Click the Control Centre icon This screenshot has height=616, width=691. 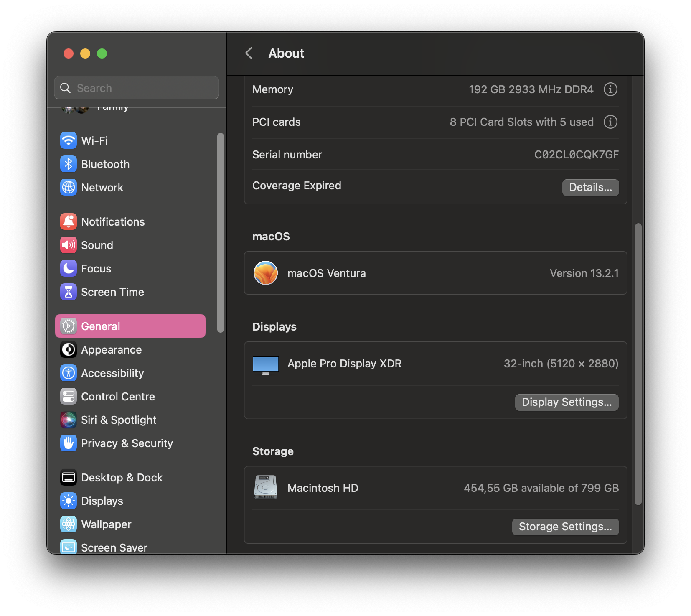pos(69,396)
